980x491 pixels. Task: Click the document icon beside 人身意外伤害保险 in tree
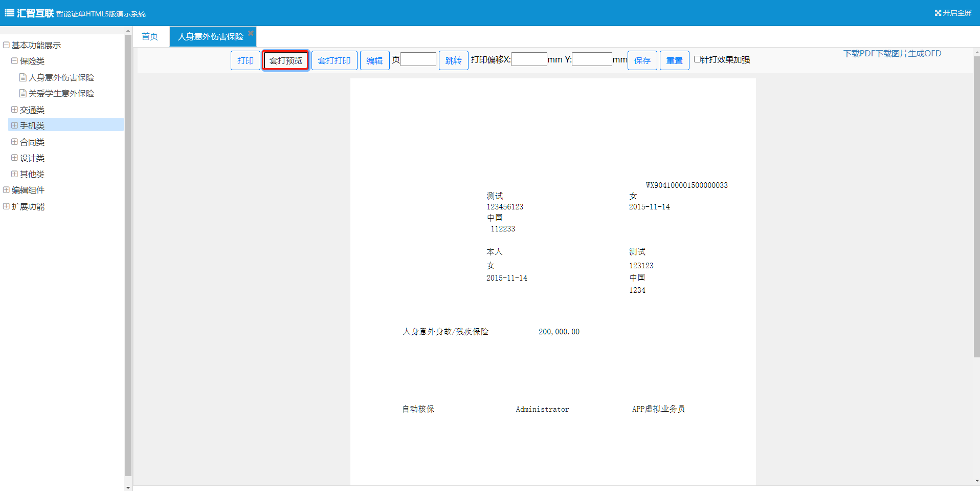[x=23, y=77]
